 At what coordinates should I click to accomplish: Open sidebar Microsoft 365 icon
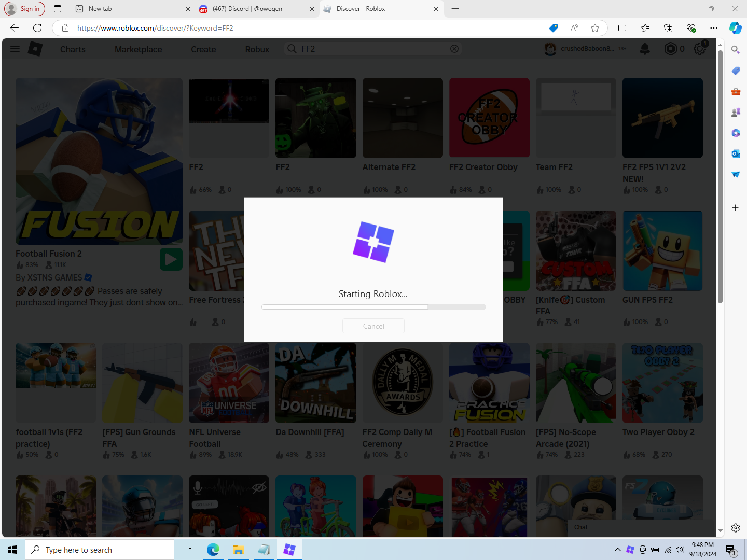click(x=736, y=133)
